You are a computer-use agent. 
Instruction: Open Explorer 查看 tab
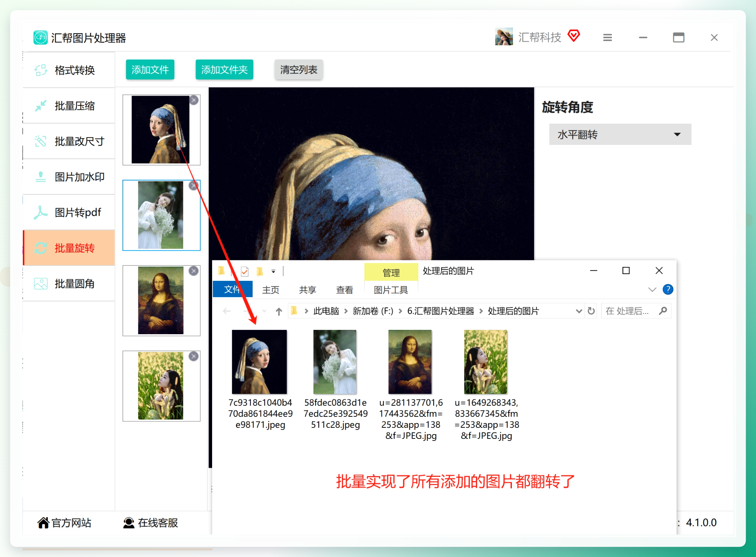[344, 290]
